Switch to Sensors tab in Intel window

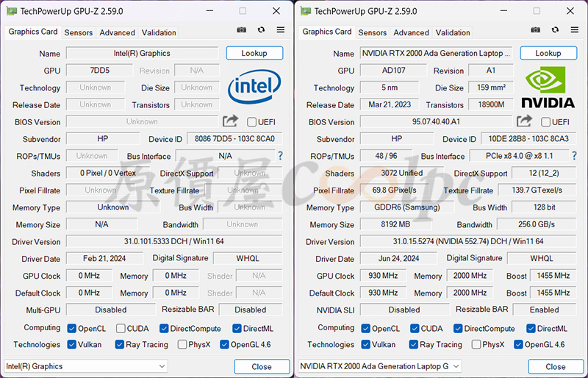click(x=79, y=32)
